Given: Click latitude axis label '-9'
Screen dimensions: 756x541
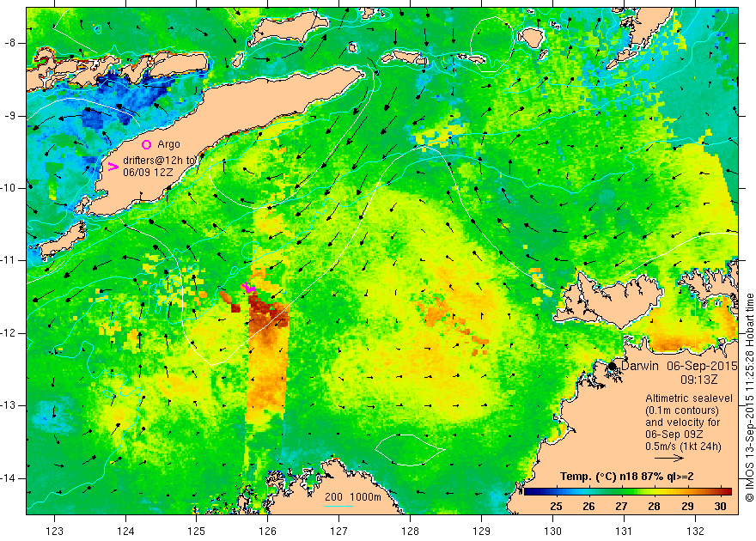Looking at the screenshot, I should pyautogui.click(x=10, y=116).
